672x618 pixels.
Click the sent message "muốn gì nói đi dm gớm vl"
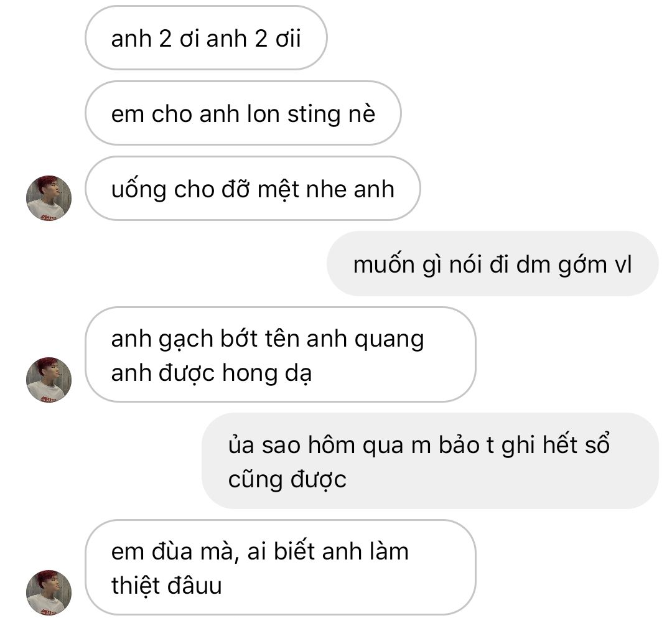pyautogui.click(x=492, y=264)
